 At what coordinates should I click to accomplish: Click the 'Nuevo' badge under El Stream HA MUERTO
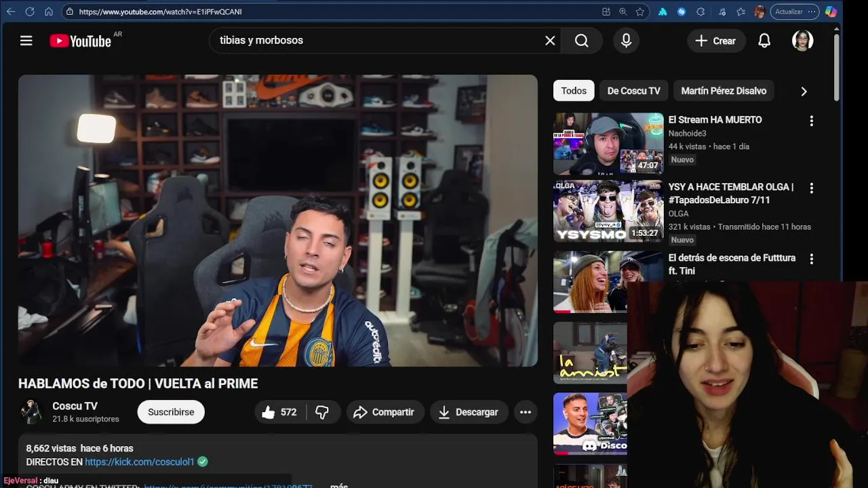click(x=682, y=160)
